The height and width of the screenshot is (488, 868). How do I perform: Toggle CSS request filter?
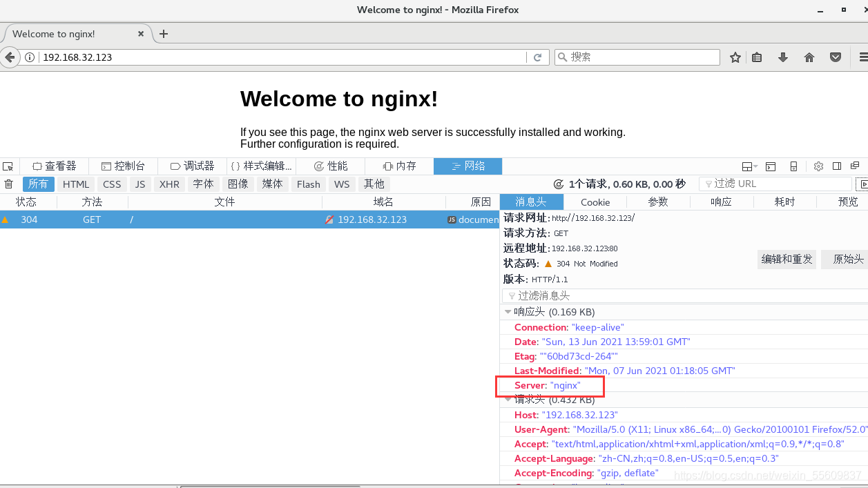pos(112,184)
